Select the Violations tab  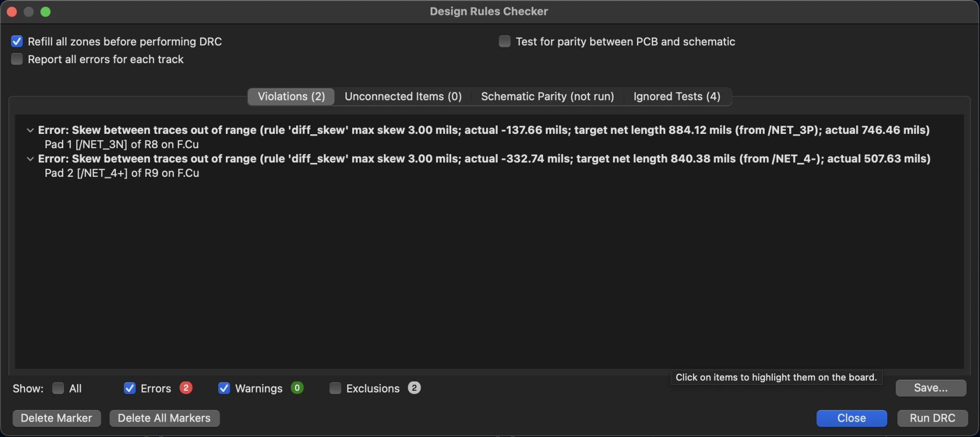click(x=291, y=97)
